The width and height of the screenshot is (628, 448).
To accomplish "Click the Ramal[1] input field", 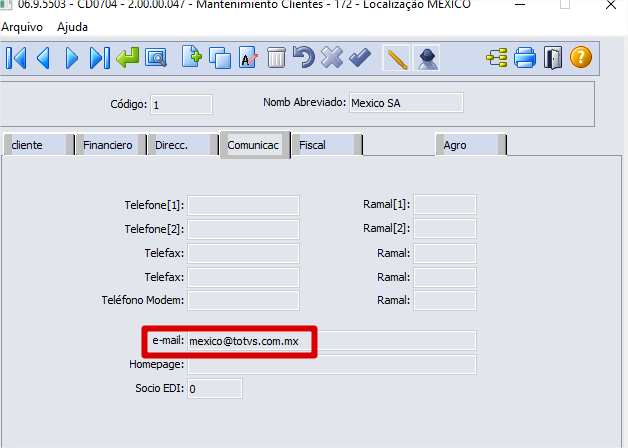I will point(445,205).
